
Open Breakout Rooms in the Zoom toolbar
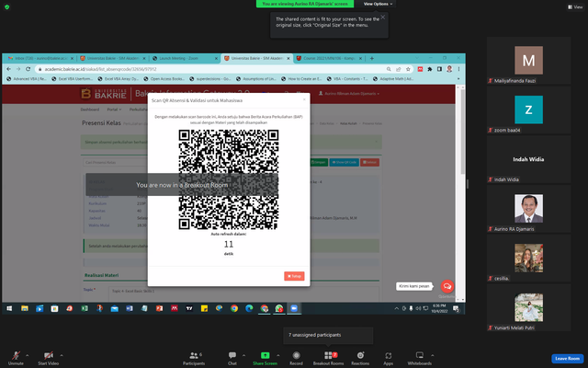329,358
